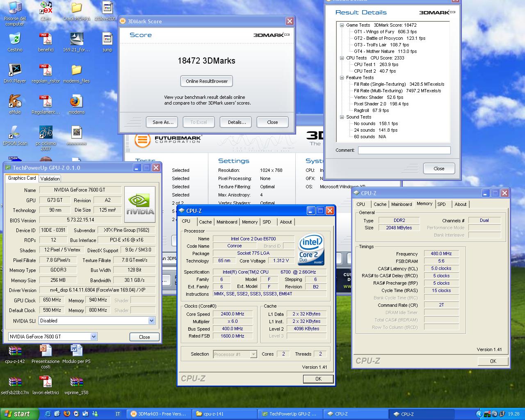Open the modems Firefox document icon

[77, 105]
